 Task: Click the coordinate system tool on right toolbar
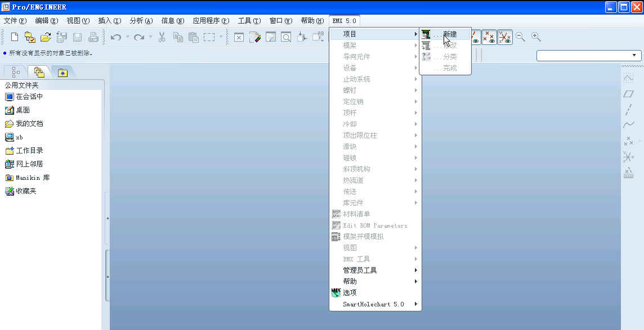628,157
